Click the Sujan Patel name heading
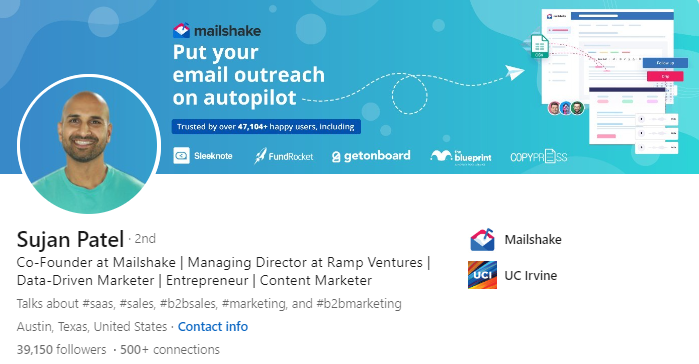699x364 pixels. 70,239
